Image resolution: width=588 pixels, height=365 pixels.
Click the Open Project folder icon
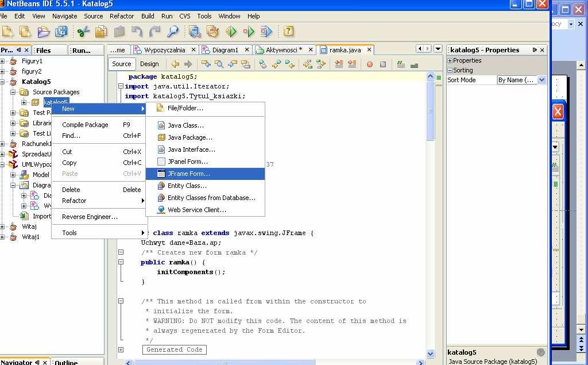tap(44, 32)
